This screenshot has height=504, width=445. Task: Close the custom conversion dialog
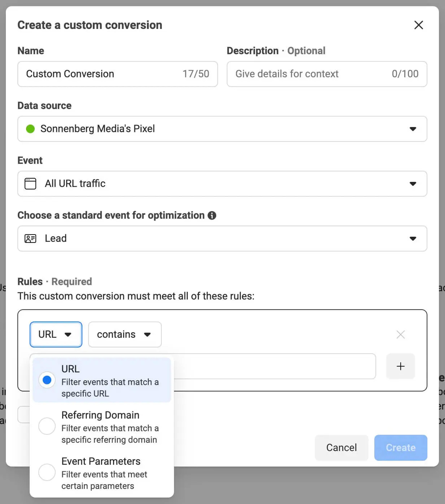point(419,25)
